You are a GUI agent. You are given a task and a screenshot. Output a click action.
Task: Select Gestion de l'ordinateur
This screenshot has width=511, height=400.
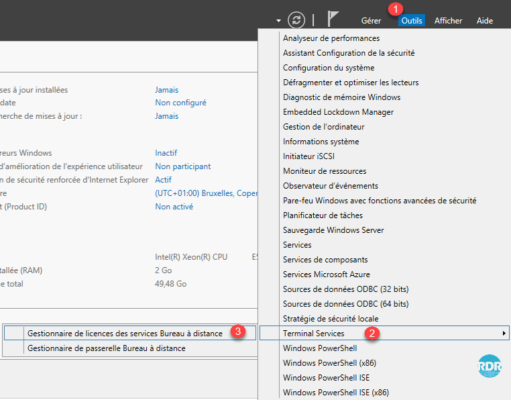pyautogui.click(x=323, y=127)
